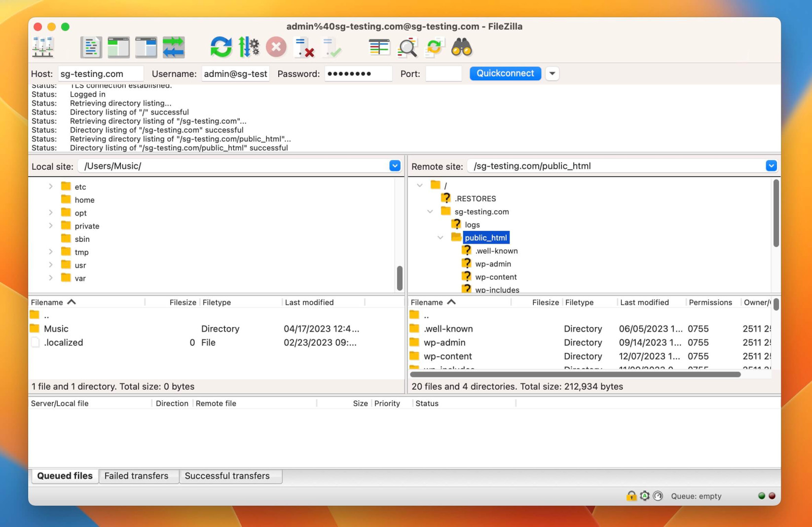
Task: Select the .localized file in local list
Action: pyautogui.click(x=216, y=342)
